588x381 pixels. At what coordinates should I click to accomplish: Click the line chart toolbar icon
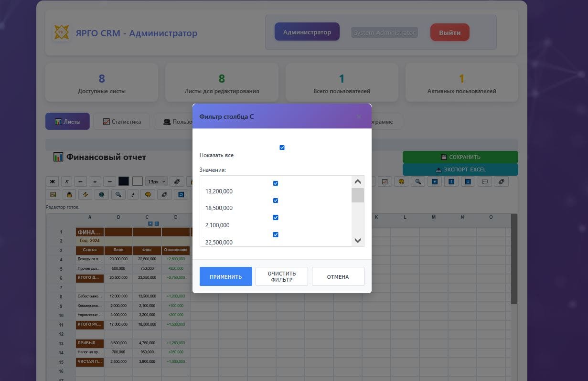click(x=385, y=181)
